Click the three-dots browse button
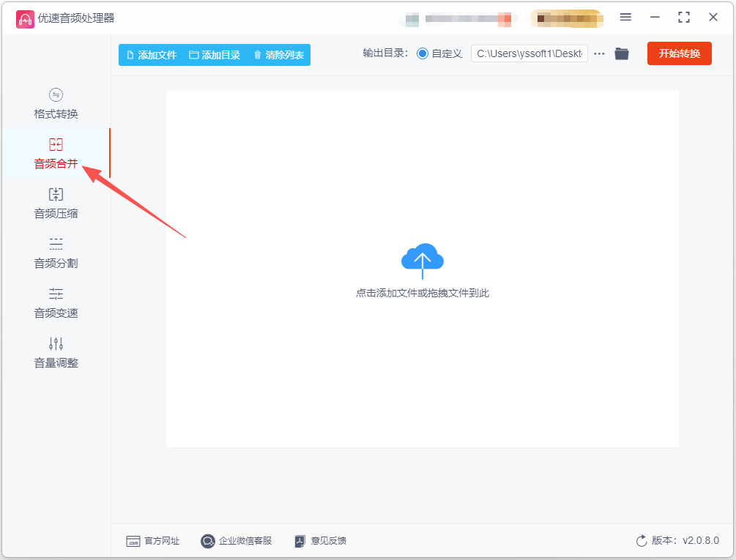Image resolution: width=736 pixels, height=560 pixels. click(x=599, y=54)
